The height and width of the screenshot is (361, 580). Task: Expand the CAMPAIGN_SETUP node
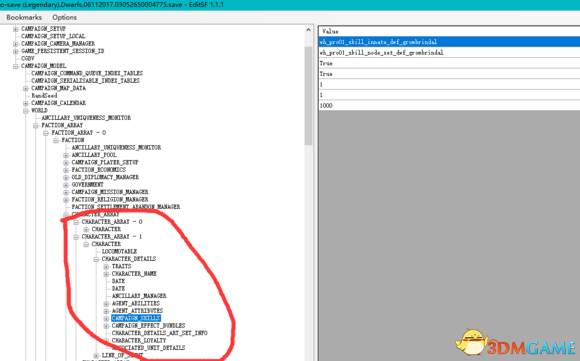[16, 29]
